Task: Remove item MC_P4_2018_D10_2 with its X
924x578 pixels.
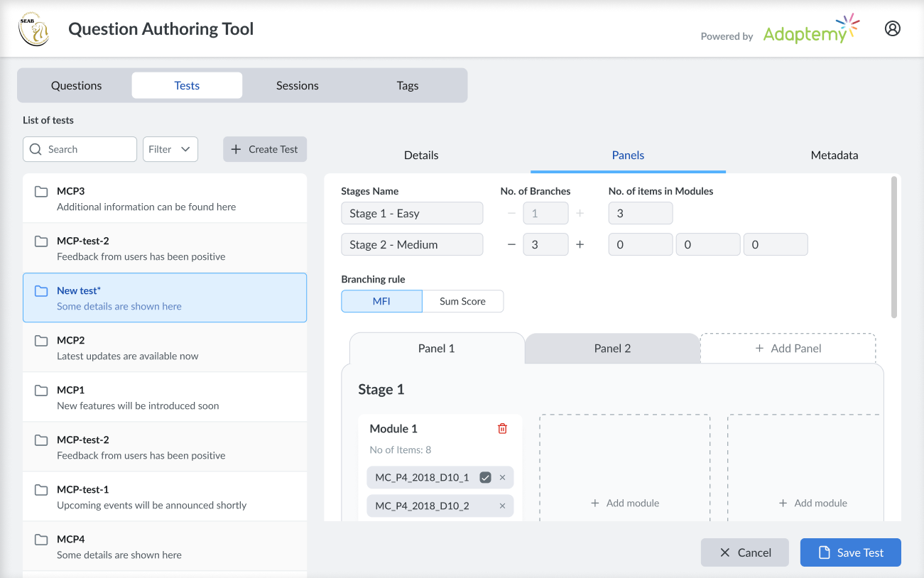Action: 502,506
